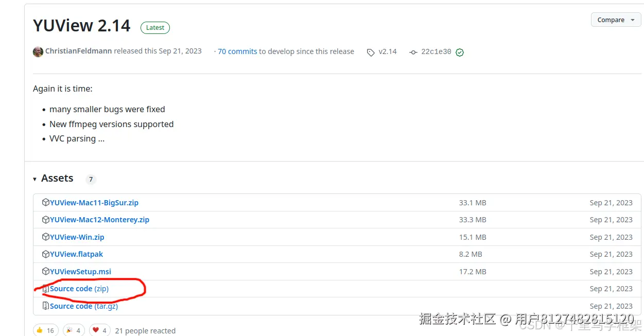Click the Source code (zip) date Sep 21, 2023
644x336 pixels.
coord(611,289)
